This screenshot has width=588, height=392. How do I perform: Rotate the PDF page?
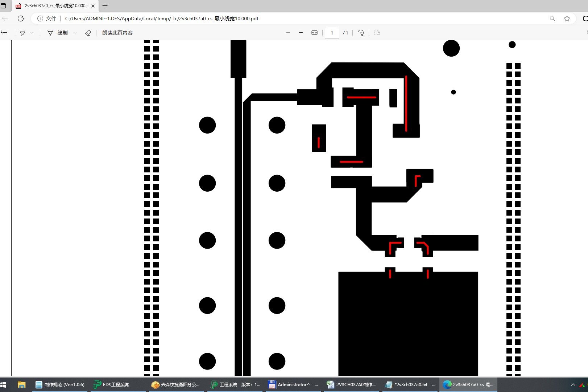click(x=361, y=33)
